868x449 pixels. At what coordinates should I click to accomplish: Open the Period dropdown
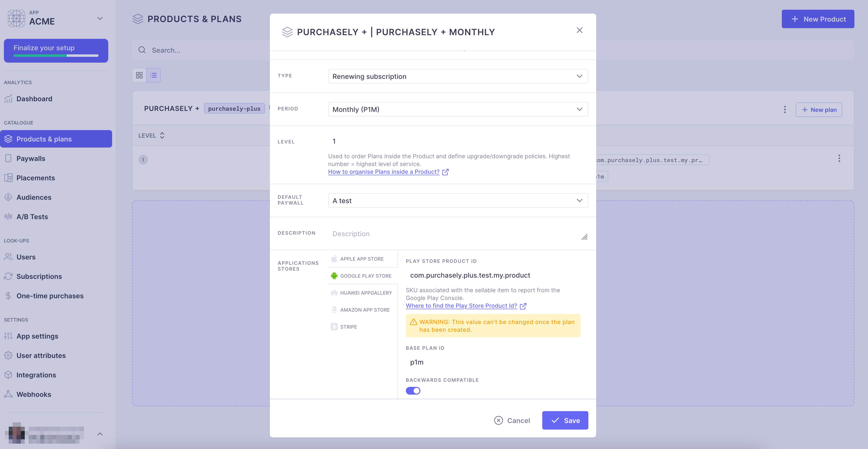[x=458, y=109]
